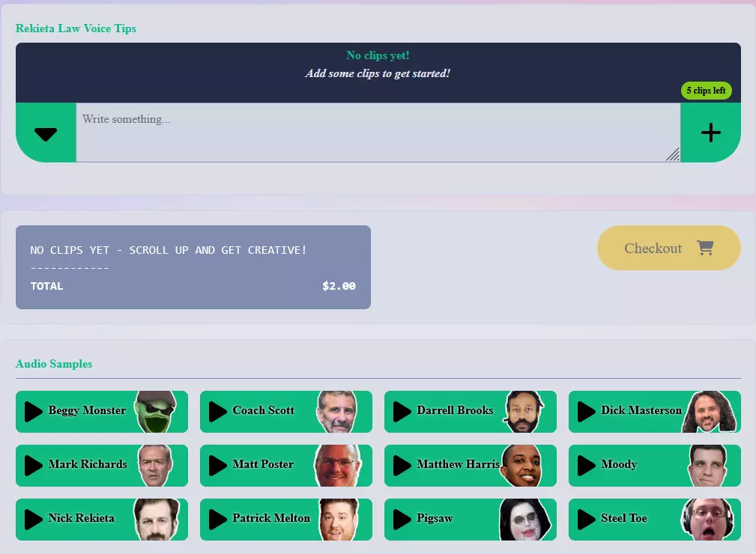The width and height of the screenshot is (756, 554).
Task: Play the Nick Rekieta audio sample
Action: tap(33, 520)
